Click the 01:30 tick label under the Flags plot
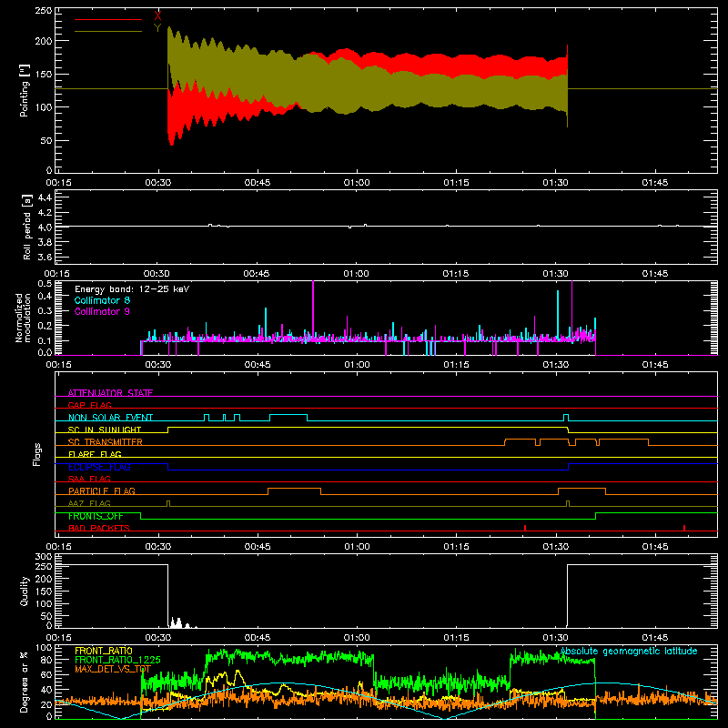Viewport: 728px width, 728px height. [555, 547]
